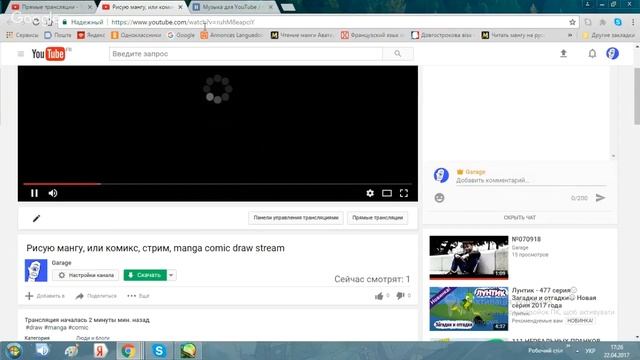
Task: Click СКРЫТЬ ЧАТ to hide chat
Action: [x=520, y=218]
